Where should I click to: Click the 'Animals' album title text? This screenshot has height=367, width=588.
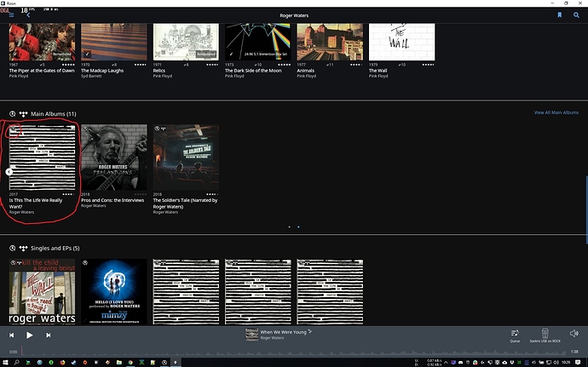point(306,71)
